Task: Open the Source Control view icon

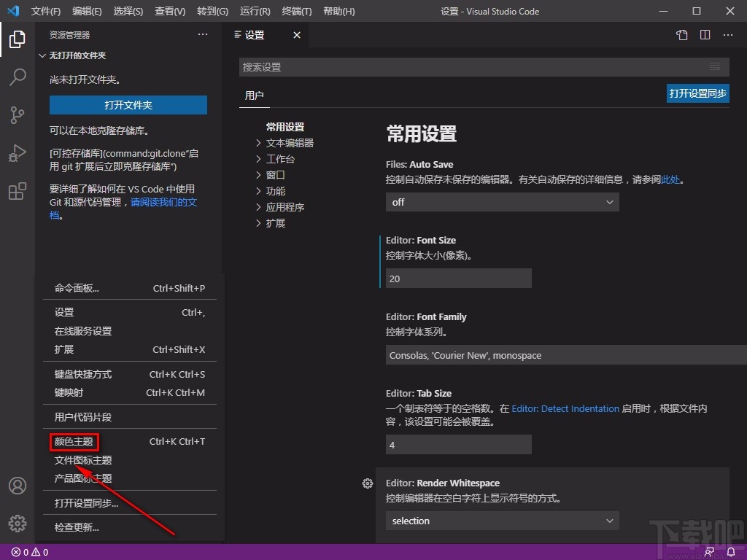Action: (18, 114)
